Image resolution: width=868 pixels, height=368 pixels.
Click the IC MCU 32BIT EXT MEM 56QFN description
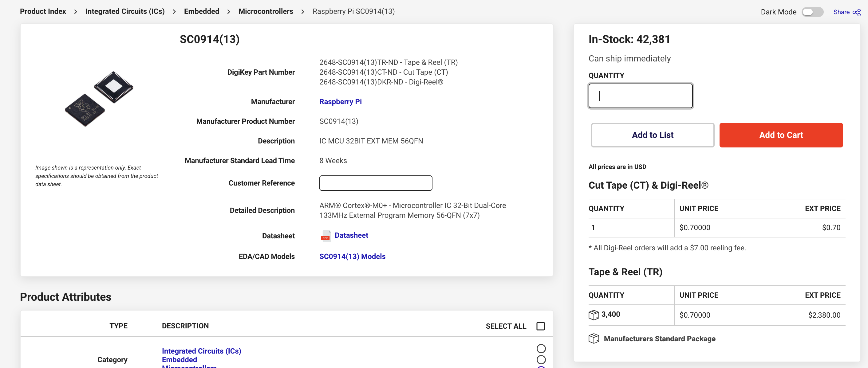(x=371, y=141)
